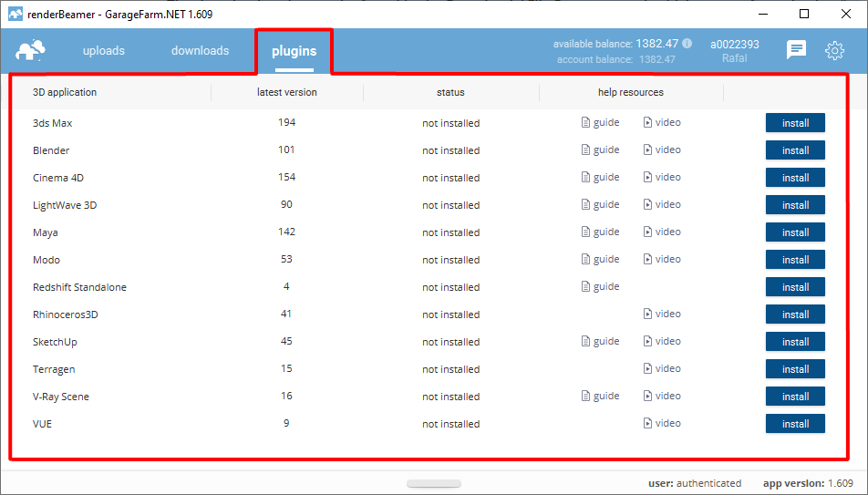
Task: Install the SketchUp plugin
Action: (x=795, y=342)
